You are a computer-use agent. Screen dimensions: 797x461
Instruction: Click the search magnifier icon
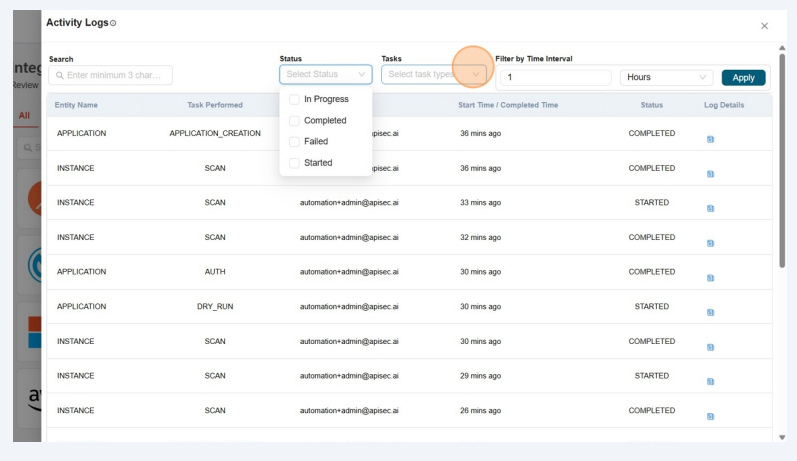[x=59, y=75]
